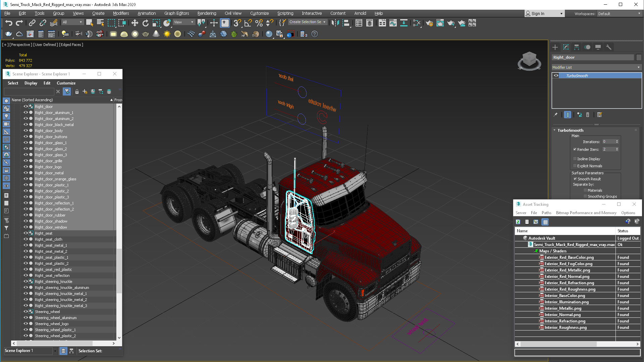Click the Scene Explorer filter funnel icon
Image resolution: width=644 pixels, height=362 pixels.
tap(67, 92)
